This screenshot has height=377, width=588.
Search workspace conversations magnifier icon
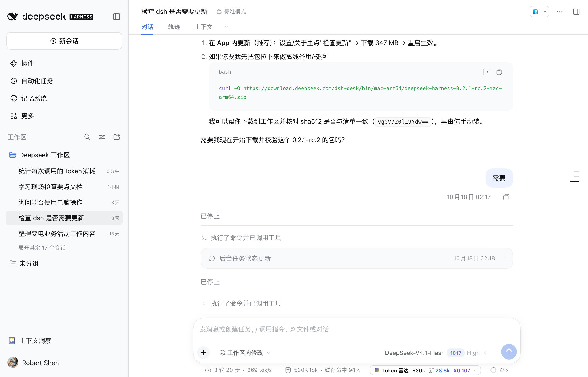pos(87,137)
